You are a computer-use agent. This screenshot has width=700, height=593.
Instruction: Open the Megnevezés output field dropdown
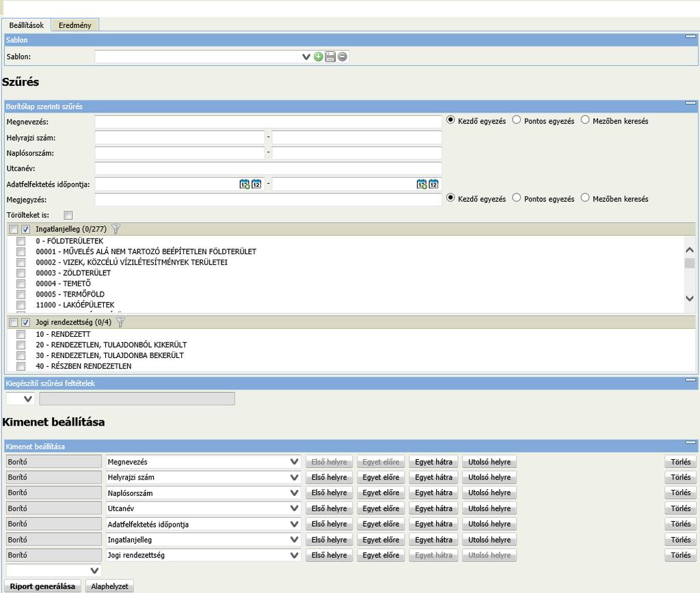coord(294,462)
